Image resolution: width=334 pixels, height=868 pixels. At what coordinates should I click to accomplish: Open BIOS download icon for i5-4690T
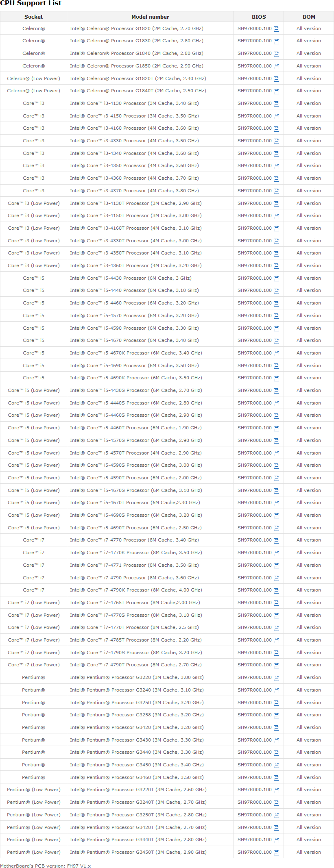[277, 528]
